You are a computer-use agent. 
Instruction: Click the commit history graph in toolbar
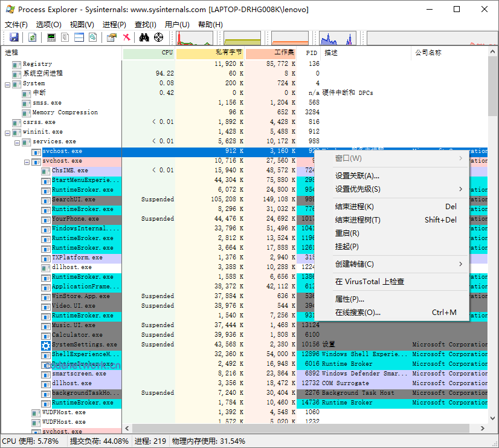pyautogui.click(x=242, y=37)
